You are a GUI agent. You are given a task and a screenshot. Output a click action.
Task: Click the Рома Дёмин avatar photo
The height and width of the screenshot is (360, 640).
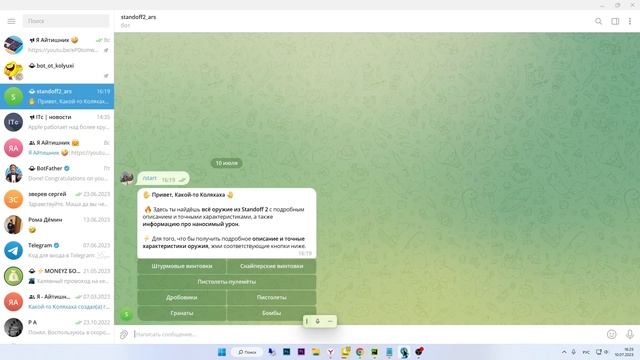pos(13,225)
